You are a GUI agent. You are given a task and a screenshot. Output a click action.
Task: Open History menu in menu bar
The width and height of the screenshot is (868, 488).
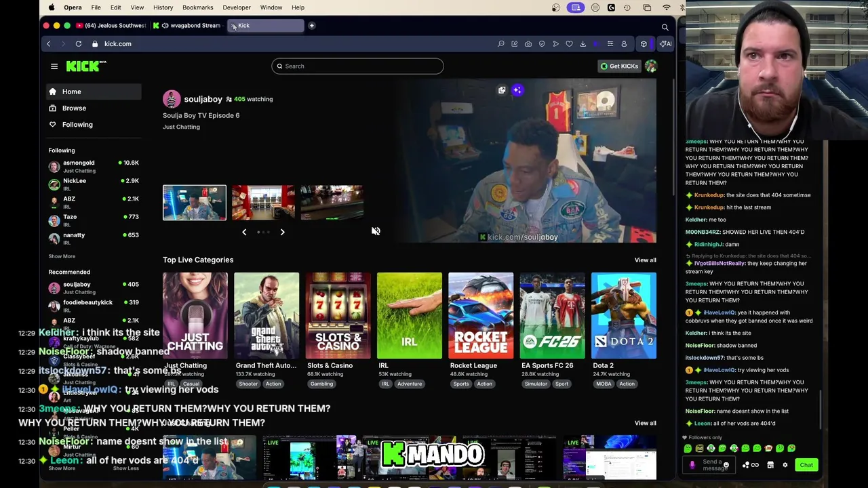click(163, 7)
